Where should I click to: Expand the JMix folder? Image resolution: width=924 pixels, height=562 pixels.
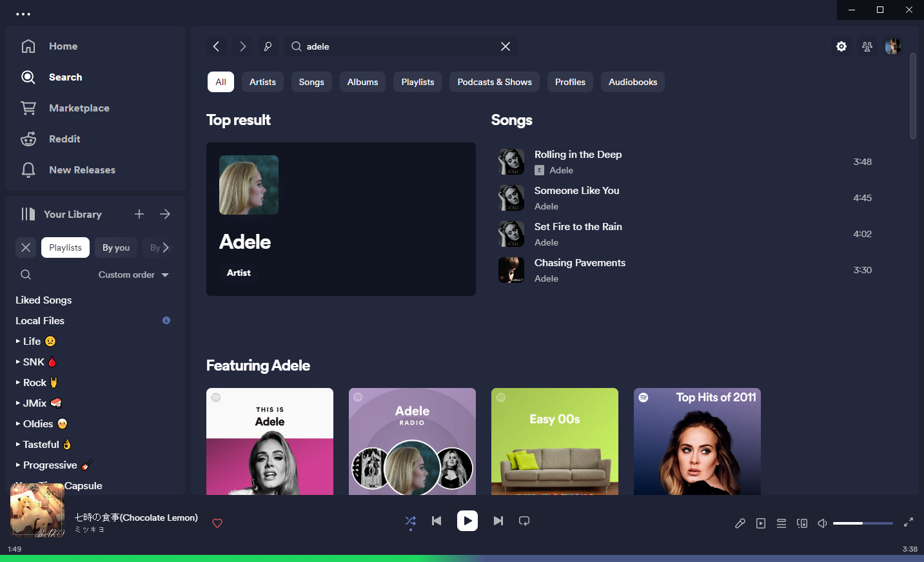coord(18,403)
